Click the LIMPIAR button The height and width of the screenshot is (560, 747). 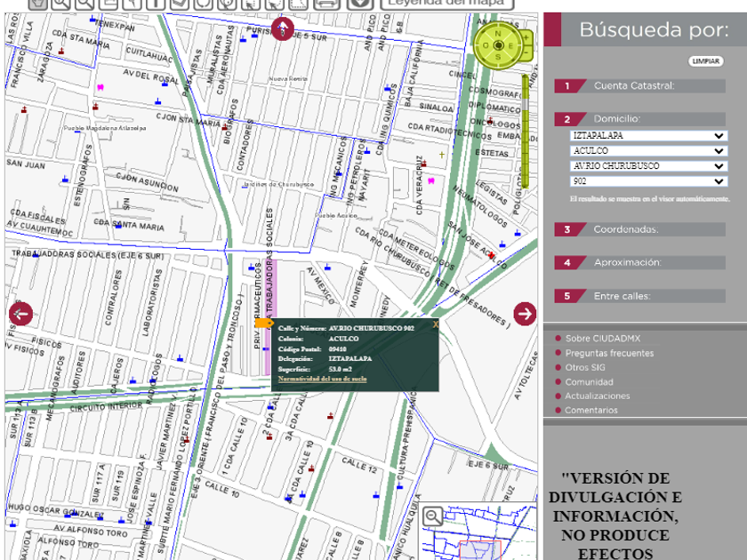(x=706, y=61)
